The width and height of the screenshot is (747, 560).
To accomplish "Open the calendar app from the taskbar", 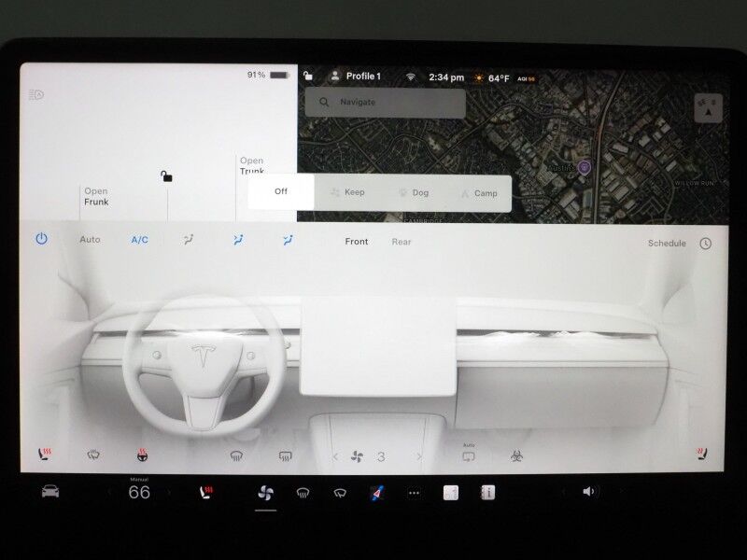I will 452,492.
